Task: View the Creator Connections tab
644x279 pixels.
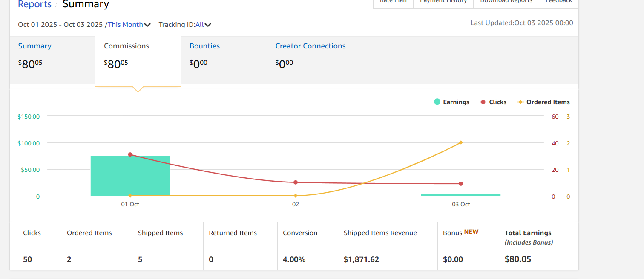Action: pyautogui.click(x=310, y=46)
